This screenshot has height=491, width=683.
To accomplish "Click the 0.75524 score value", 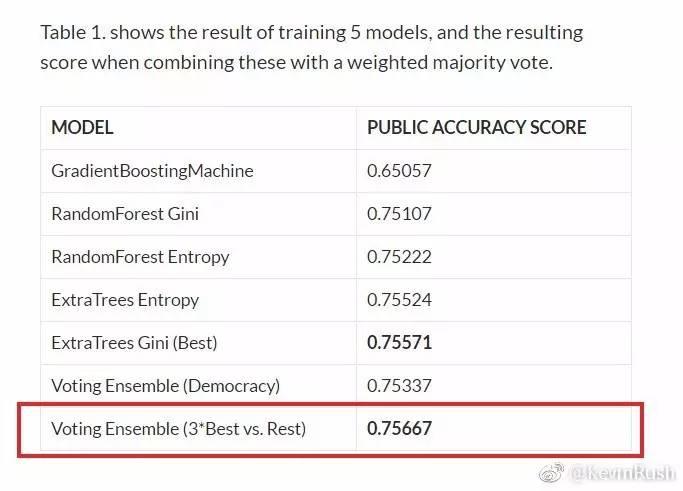I will coord(399,300).
